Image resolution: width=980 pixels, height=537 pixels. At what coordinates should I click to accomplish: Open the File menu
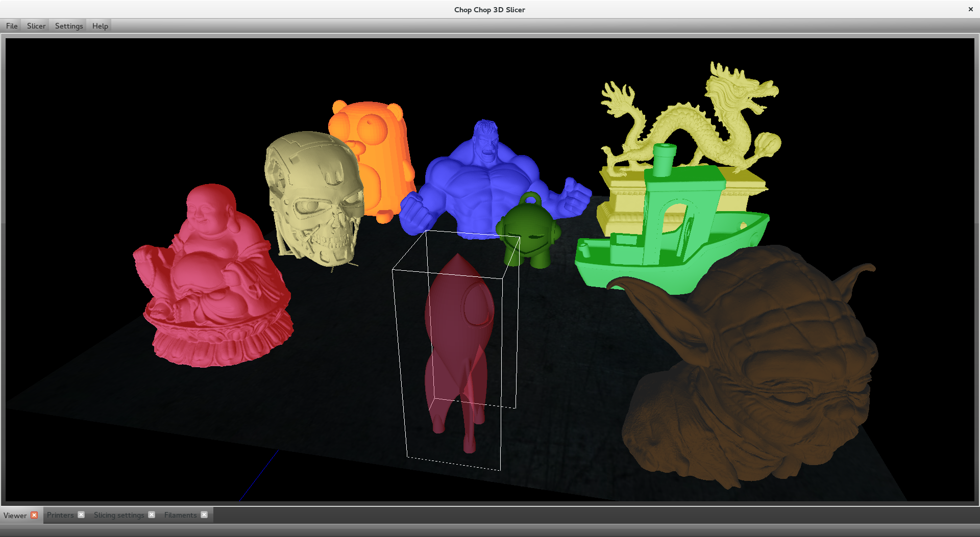(x=12, y=26)
